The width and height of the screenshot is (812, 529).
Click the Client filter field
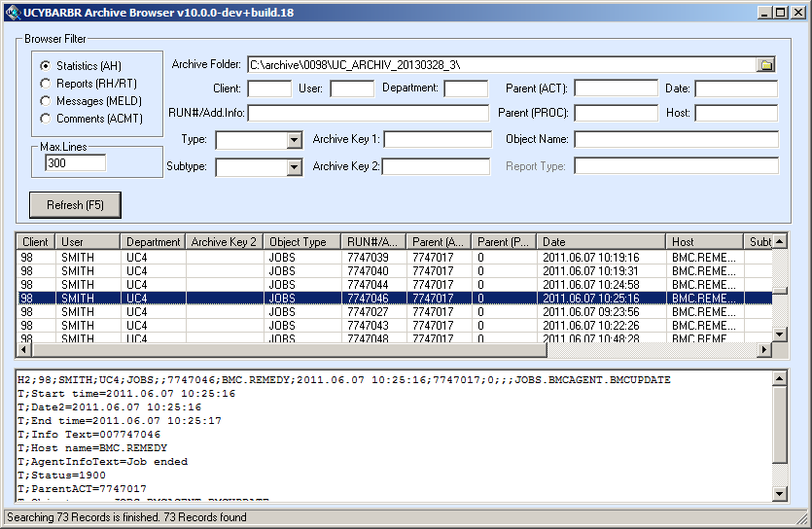coord(269,88)
